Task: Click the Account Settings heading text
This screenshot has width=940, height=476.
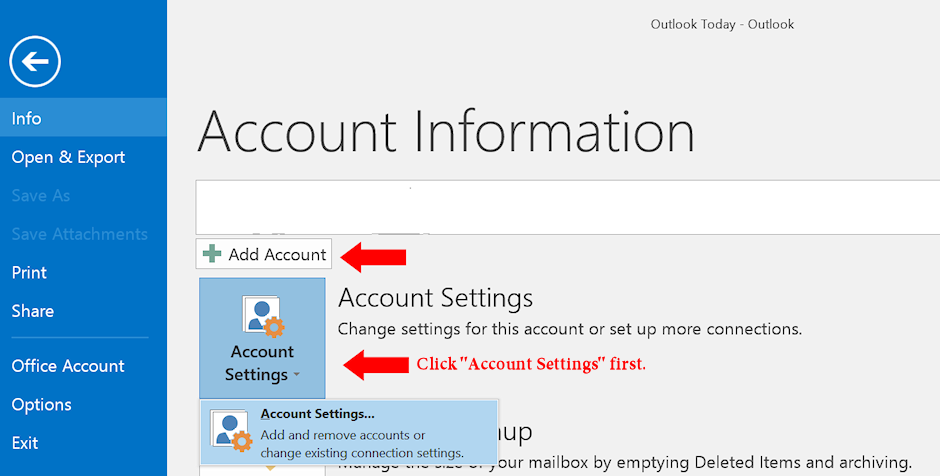Action: (435, 298)
